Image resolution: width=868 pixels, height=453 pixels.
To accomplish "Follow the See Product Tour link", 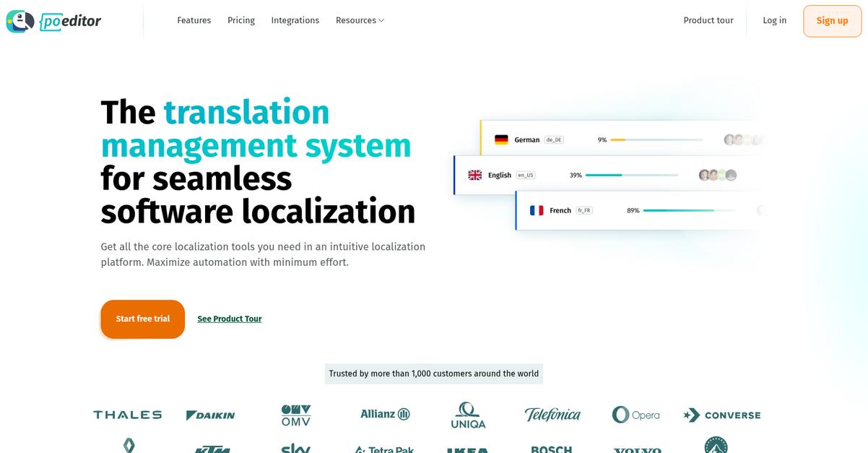I will click(x=230, y=319).
